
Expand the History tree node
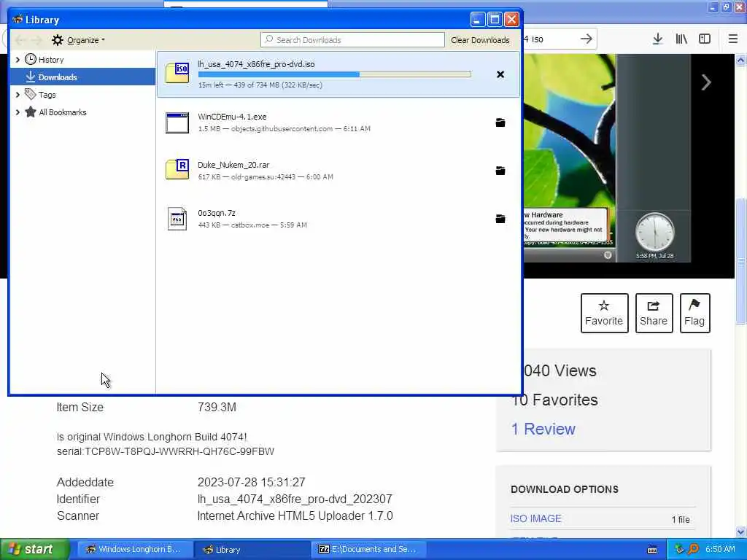[18, 60]
